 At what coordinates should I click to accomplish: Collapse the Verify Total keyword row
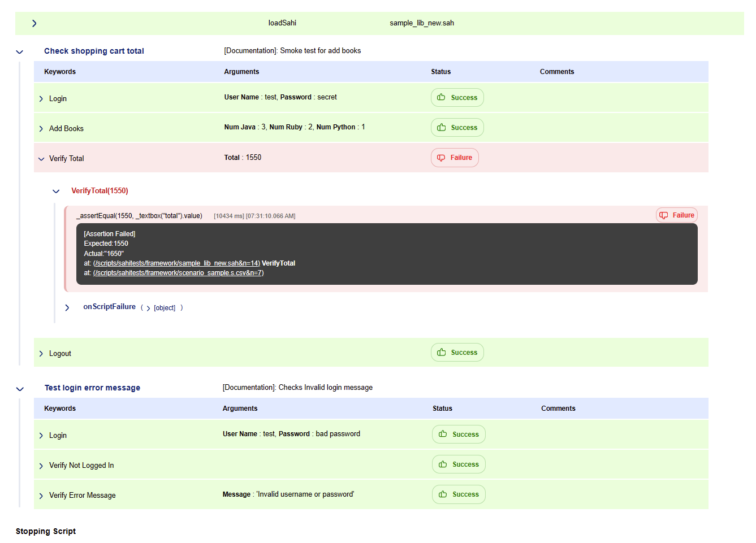pyautogui.click(x=41, y=159)
